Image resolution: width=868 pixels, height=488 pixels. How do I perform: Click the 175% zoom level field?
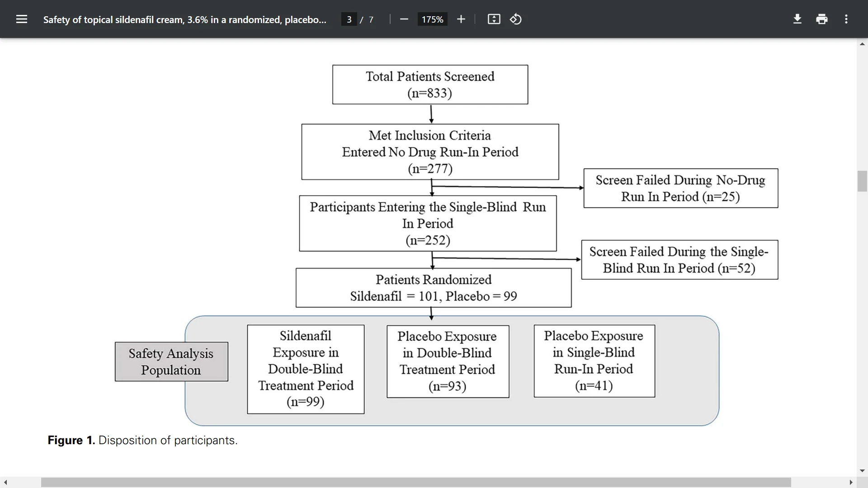(432, 19)
